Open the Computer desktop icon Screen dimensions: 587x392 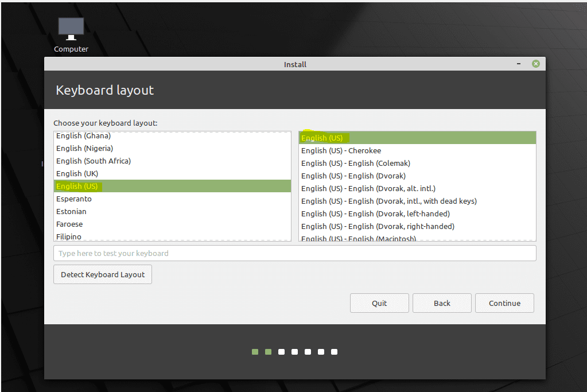pos(71,29)
